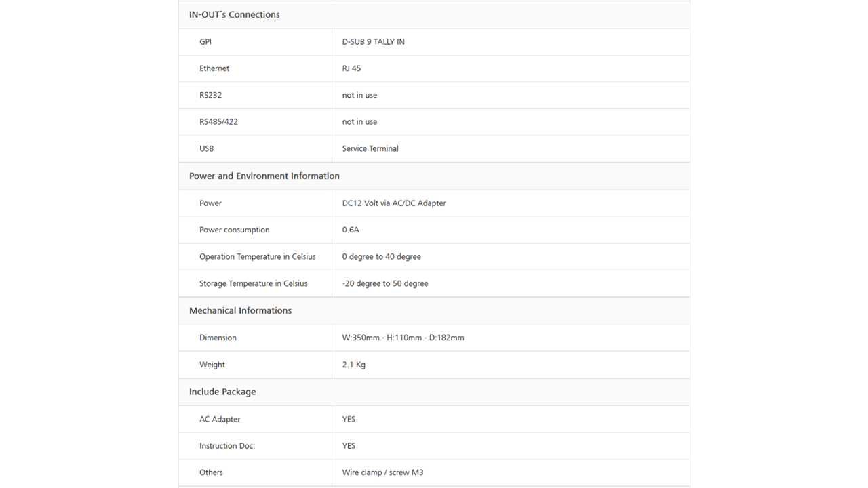Click the Mechanical Informations section header
The image size is (868, 488).
[x=240, y=310]
